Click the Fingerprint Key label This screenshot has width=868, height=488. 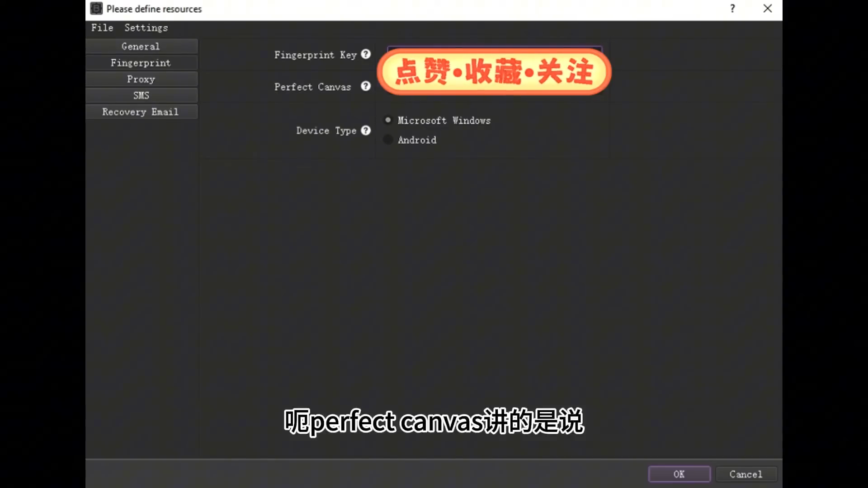click(x=315, y=55)
